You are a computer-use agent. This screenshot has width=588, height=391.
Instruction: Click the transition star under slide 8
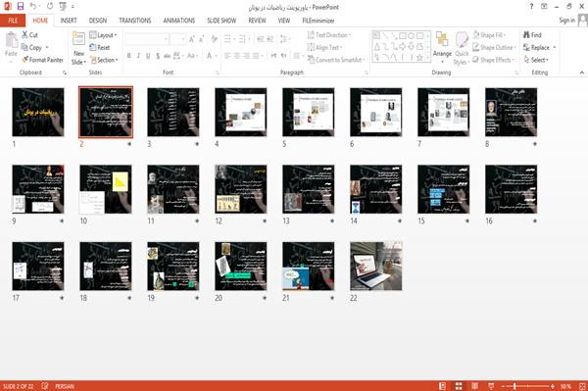[535, 144]
